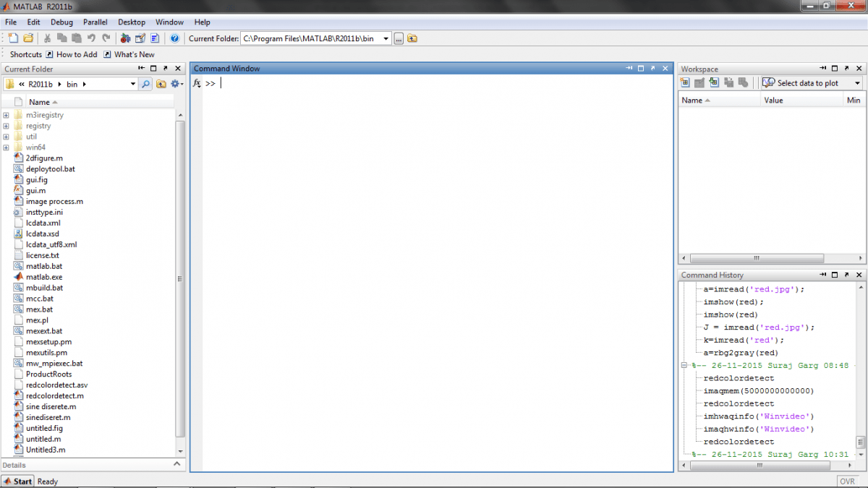Expand the util folder
Image resolution: width=868 pixels, height=488 pixels.
[x=6, y=137]
